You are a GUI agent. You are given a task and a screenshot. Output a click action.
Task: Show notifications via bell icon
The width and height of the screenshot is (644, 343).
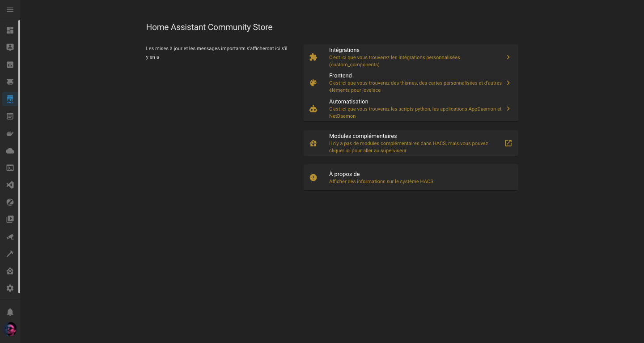(10, 312)
